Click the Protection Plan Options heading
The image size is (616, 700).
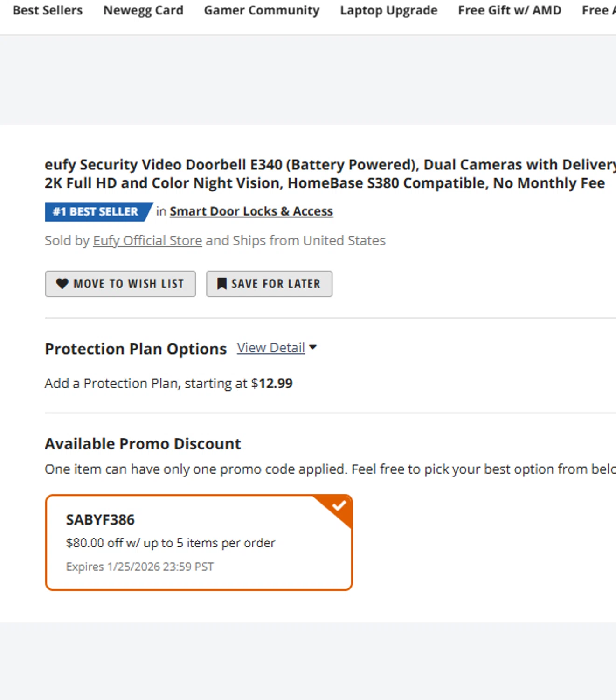pyautogui.click(x=136, y=349)
